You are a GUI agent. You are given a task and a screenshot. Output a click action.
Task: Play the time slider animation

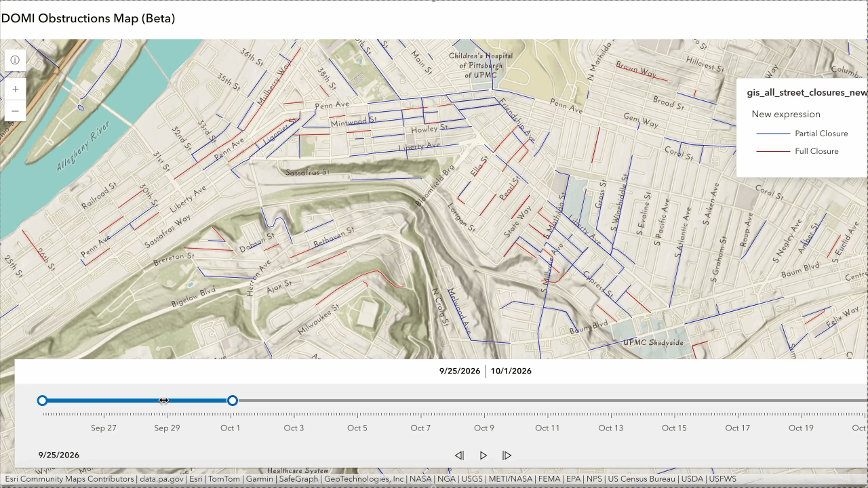(x=483, y=455)
